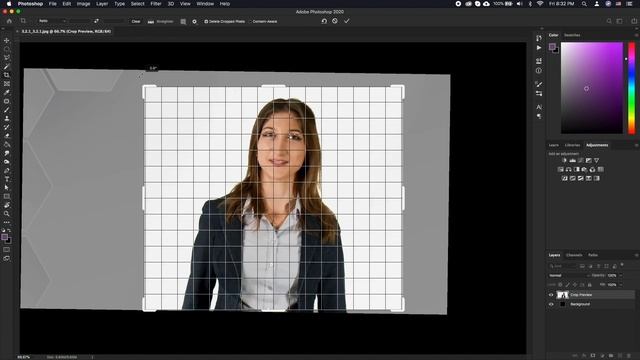Open the layer Kind filter dropdown
The image size is (640, 360).
tap(562, 266)
